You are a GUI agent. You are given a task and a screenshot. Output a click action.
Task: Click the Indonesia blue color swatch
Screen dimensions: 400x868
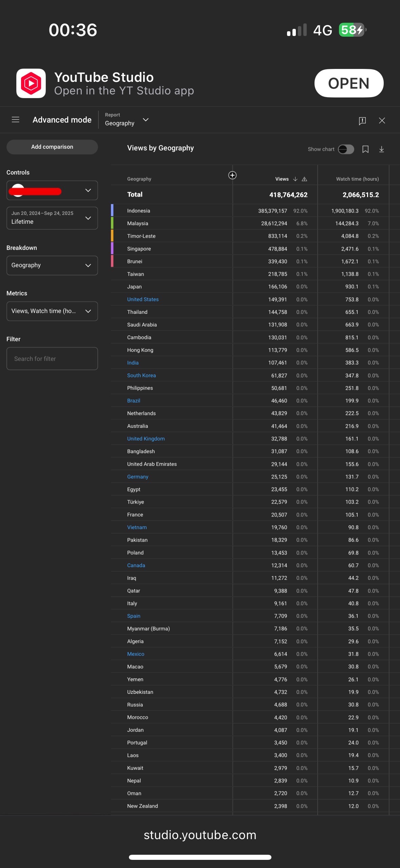[x=112, y=211]
